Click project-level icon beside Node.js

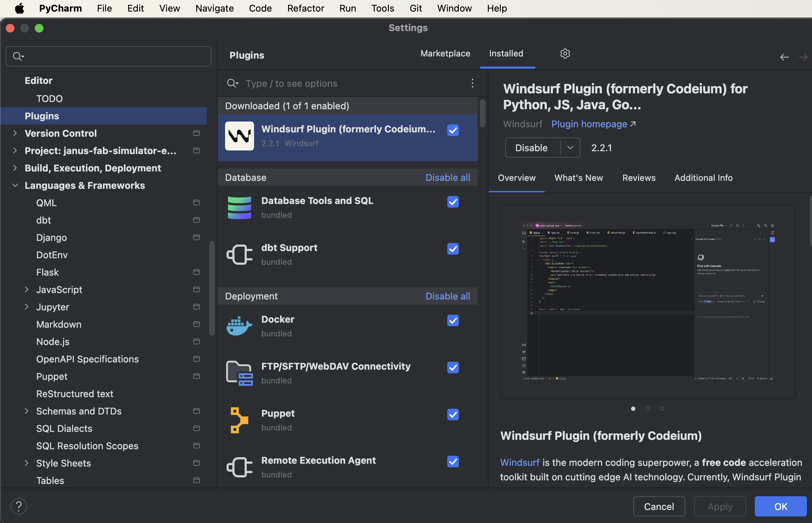[x=196, y=342]
